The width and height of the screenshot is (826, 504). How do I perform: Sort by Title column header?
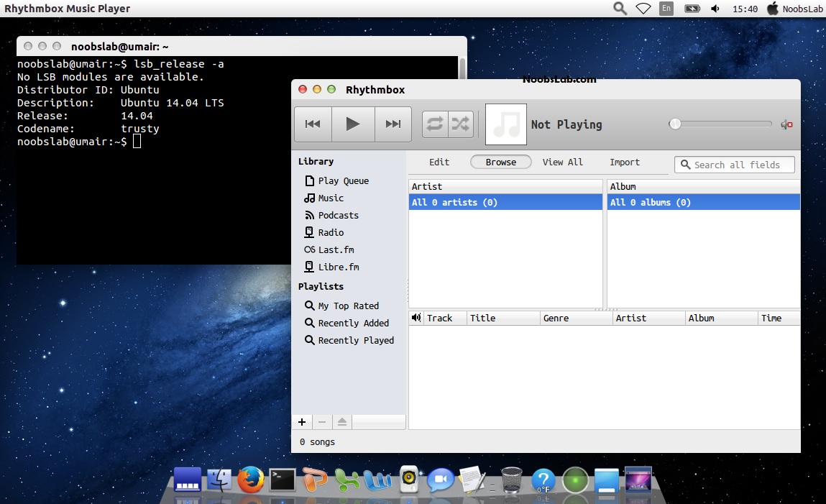pos(503,318)
